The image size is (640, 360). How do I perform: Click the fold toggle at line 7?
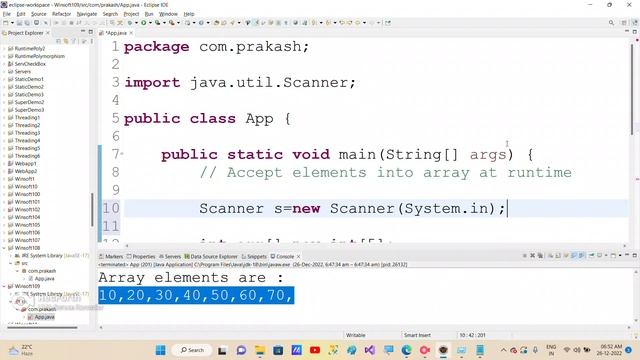[122, 154]
